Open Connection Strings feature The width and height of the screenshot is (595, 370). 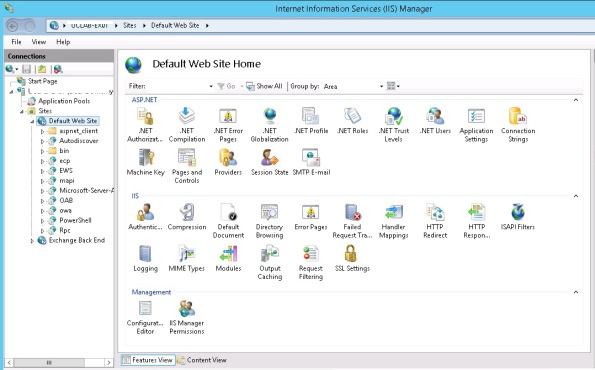tap(518, 125)
